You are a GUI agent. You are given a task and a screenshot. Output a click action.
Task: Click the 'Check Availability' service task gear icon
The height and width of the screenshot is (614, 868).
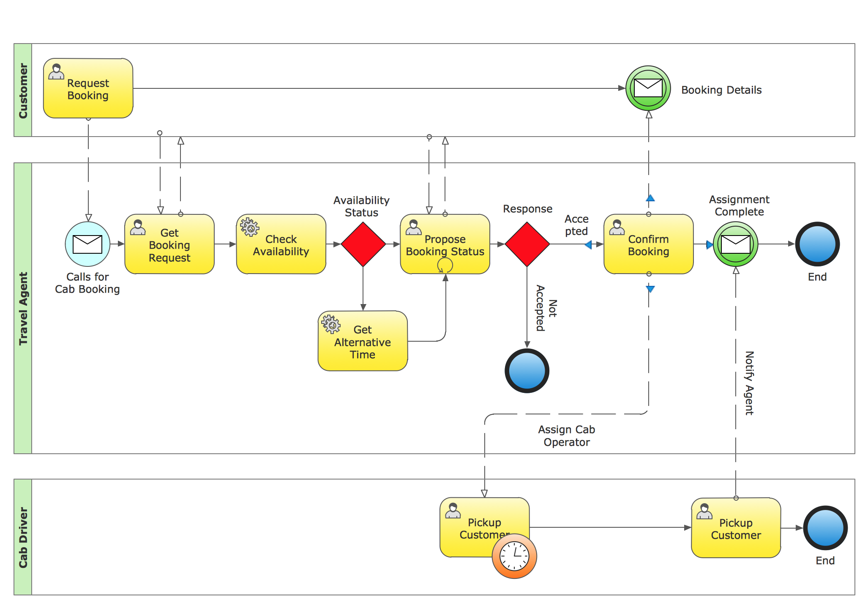(x=248, y=222)
